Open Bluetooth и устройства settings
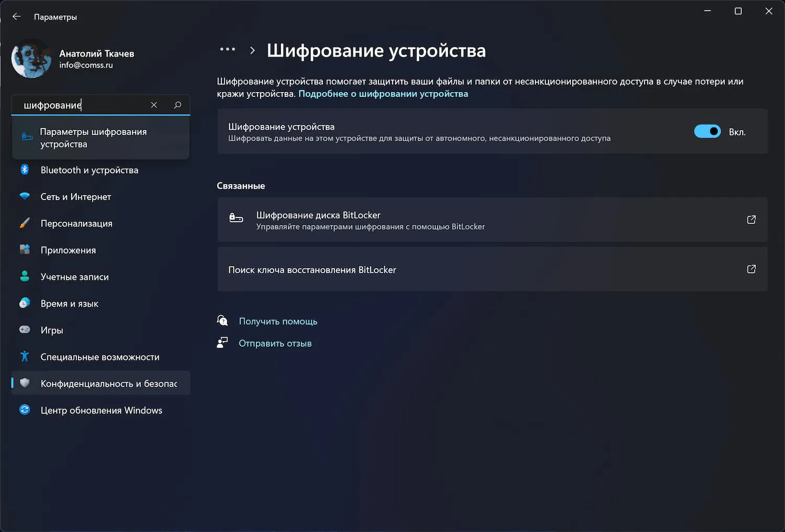 click(100, 170)
